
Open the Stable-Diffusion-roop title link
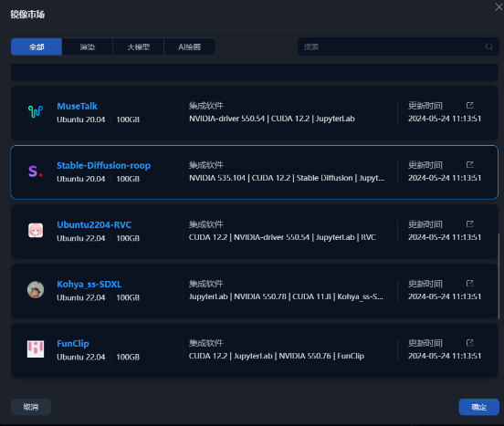(103, 166)
